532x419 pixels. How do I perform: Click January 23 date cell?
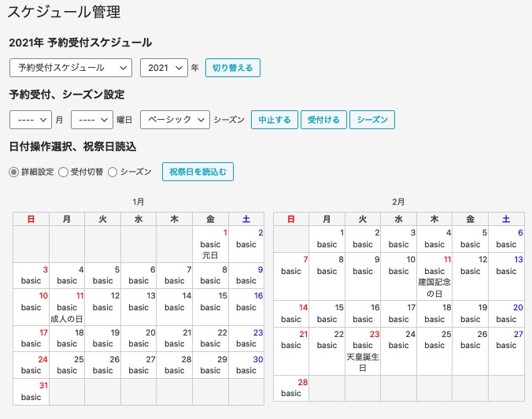coord(246,339)
